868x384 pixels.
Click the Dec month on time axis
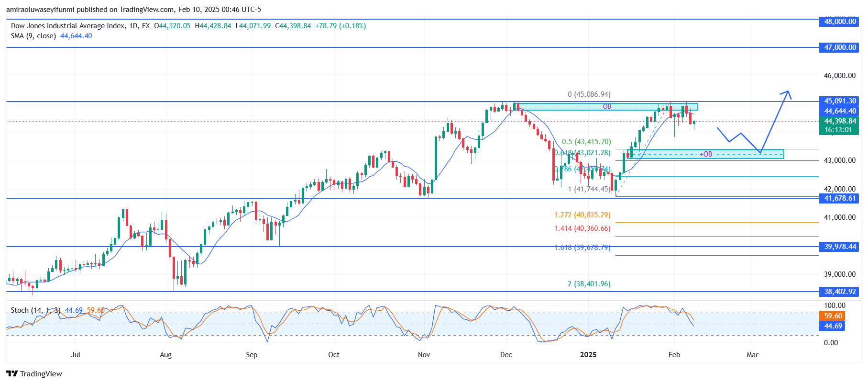[x=506, y=355]
